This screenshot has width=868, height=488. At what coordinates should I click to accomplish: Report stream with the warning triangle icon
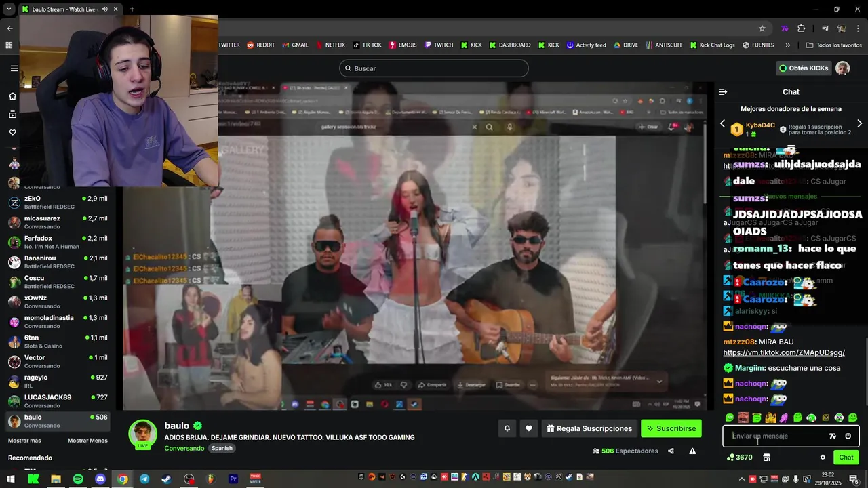click(692, 451)
